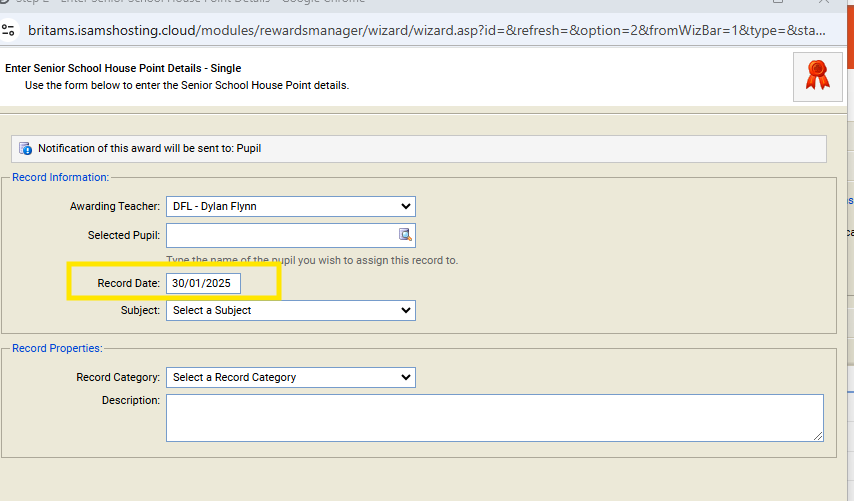
Task: Open the Awarding Teacher dropdown
Action: (x=290, y=207)
